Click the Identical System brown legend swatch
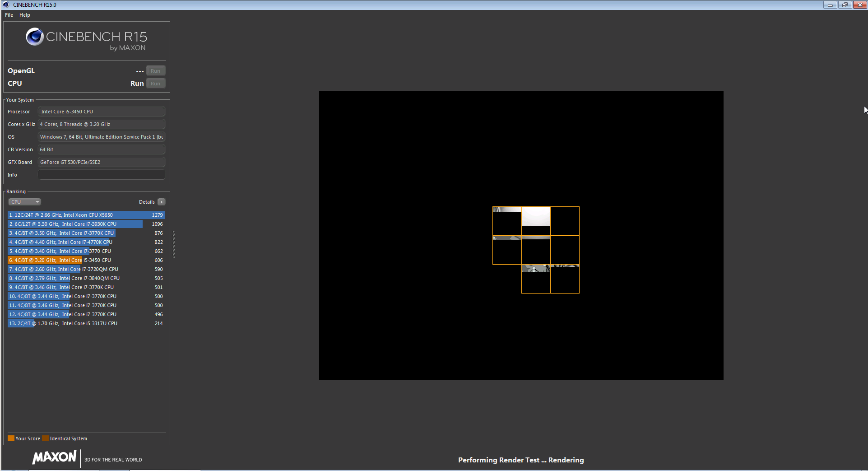Image resolution: width=868 pixels, height=471 pixels. [45, 438]
